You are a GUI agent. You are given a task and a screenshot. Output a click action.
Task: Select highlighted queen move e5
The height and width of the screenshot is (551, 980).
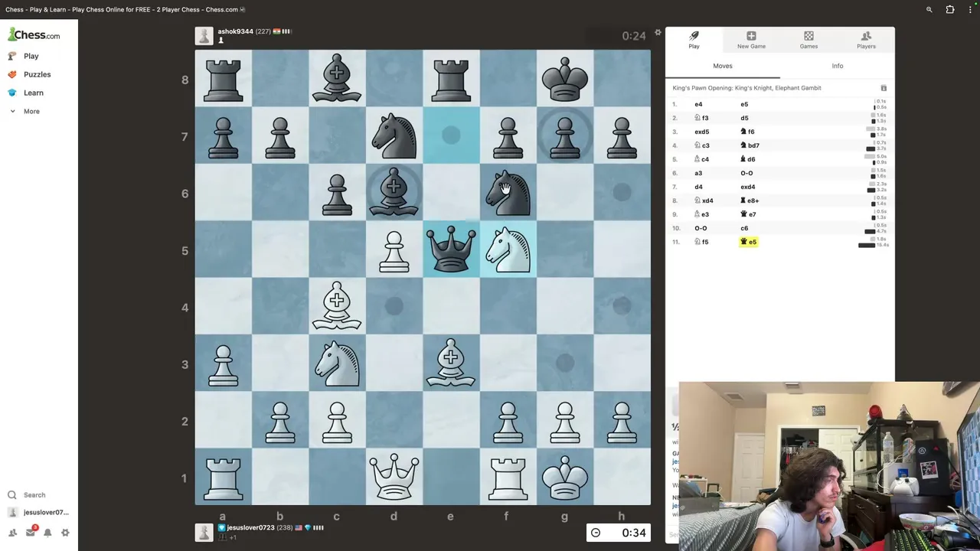tap(748, 242)
